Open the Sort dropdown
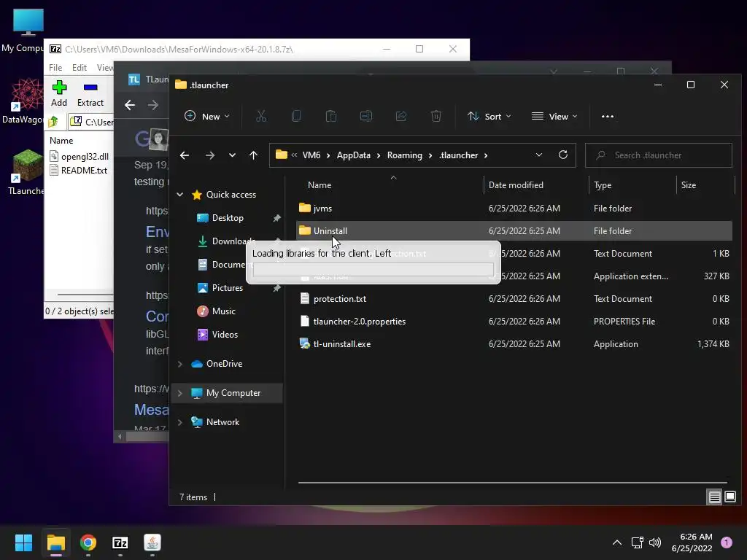Screen dimensions: 747x560 (x=489, y=116)
